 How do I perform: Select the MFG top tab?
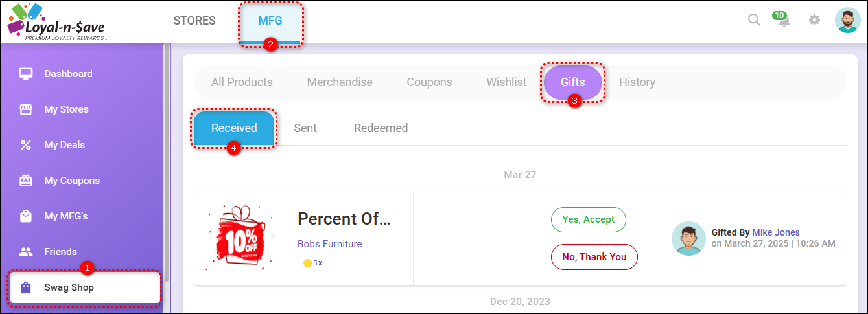pyautogui.click(x=270, y=21)
